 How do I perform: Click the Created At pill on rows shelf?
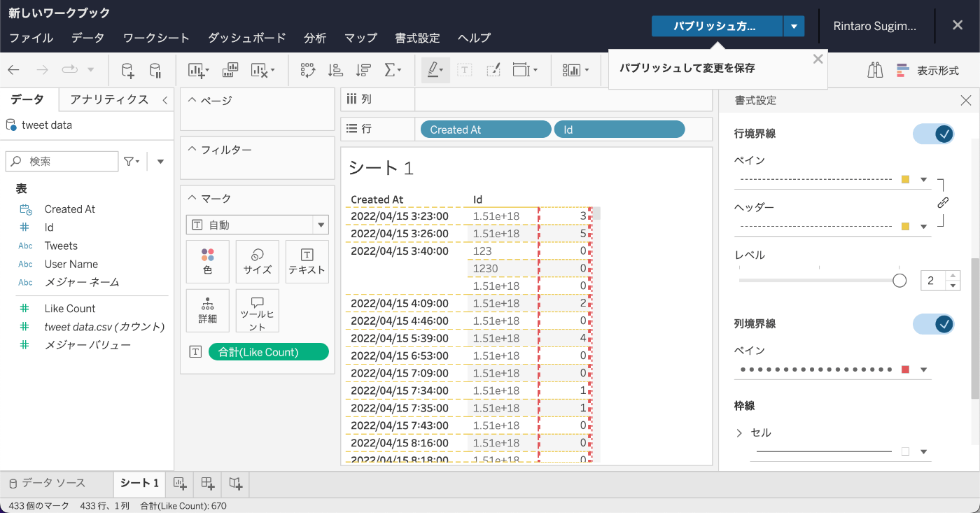486,129
